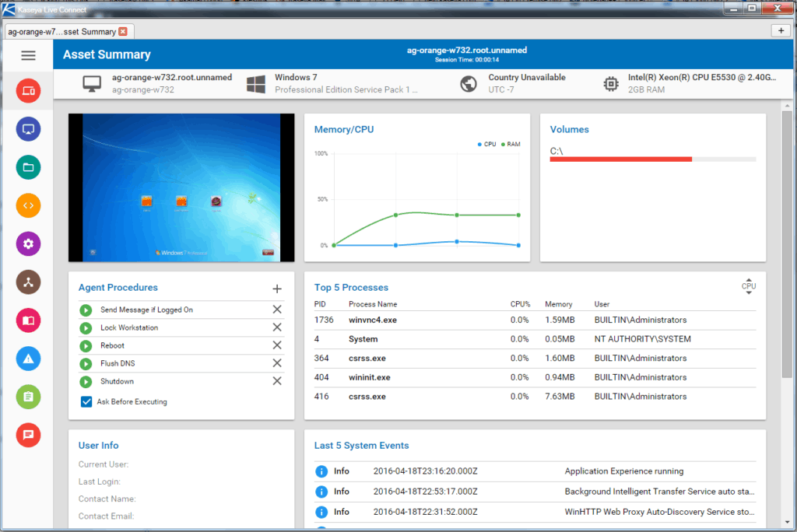Open the Command Shell sidebar icon
This screenshot has height=532, width=797.
tap(28, 205)
